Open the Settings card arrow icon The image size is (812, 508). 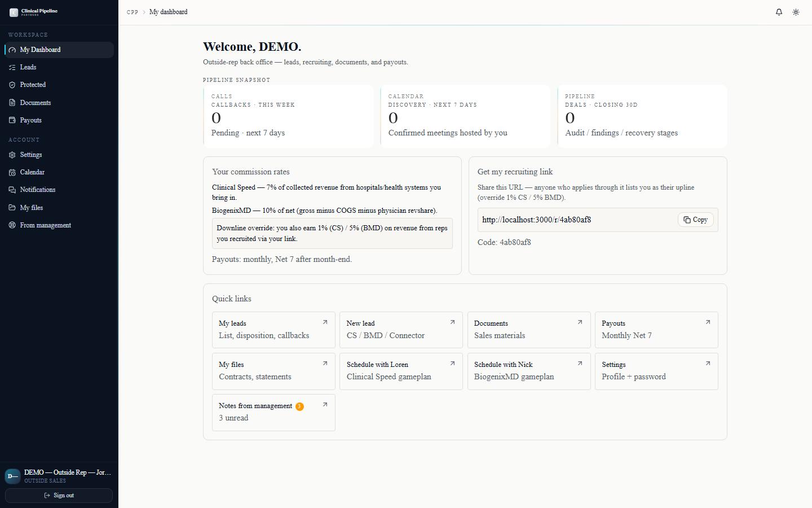click(x=708, y=364)
